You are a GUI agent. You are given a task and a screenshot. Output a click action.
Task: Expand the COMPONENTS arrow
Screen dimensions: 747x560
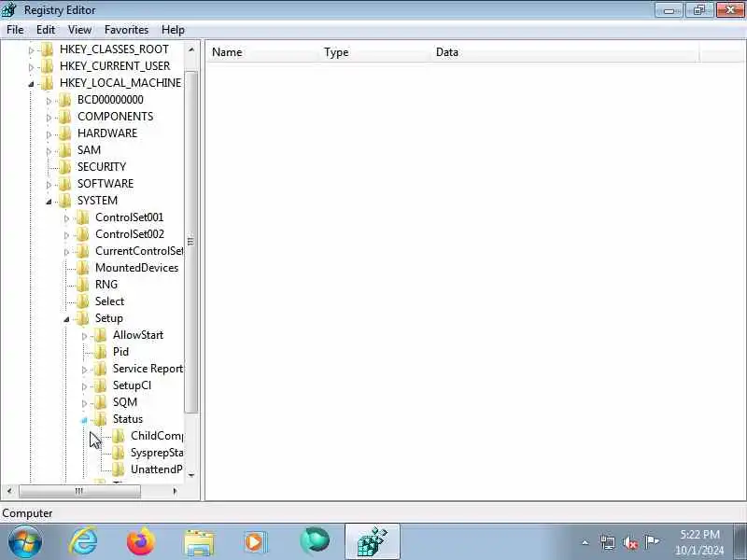point(49,118)
